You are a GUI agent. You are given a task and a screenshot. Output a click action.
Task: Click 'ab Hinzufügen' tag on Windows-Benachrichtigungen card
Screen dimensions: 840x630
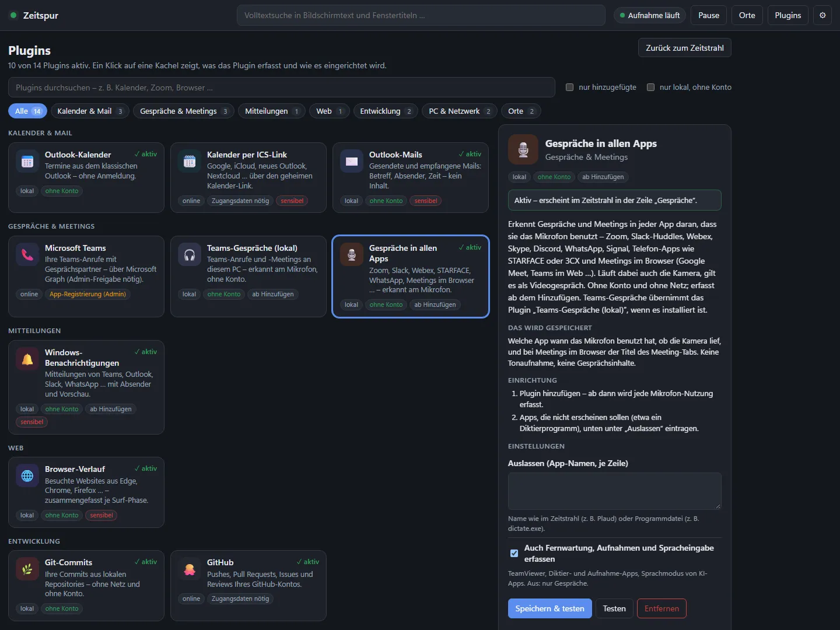(111, 409)
